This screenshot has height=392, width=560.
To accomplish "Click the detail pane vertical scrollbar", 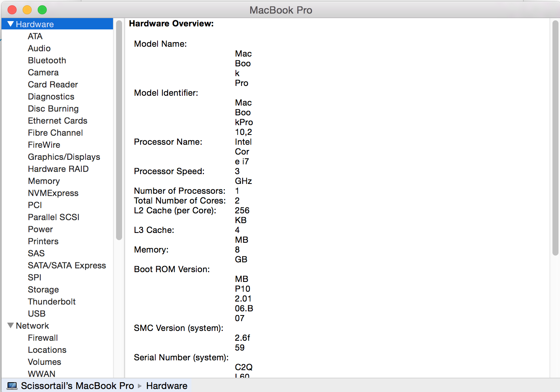I will (555, 138).
